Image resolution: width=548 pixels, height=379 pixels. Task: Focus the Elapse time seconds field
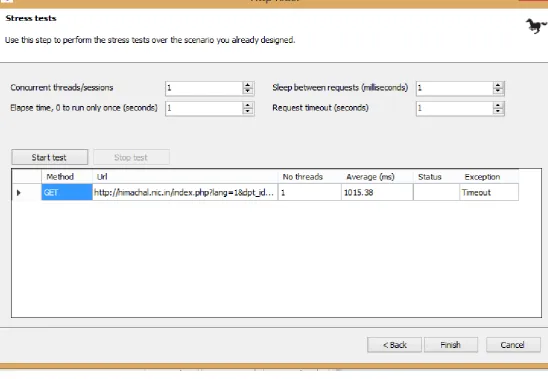pyautogui.click(x=204, y=108)
